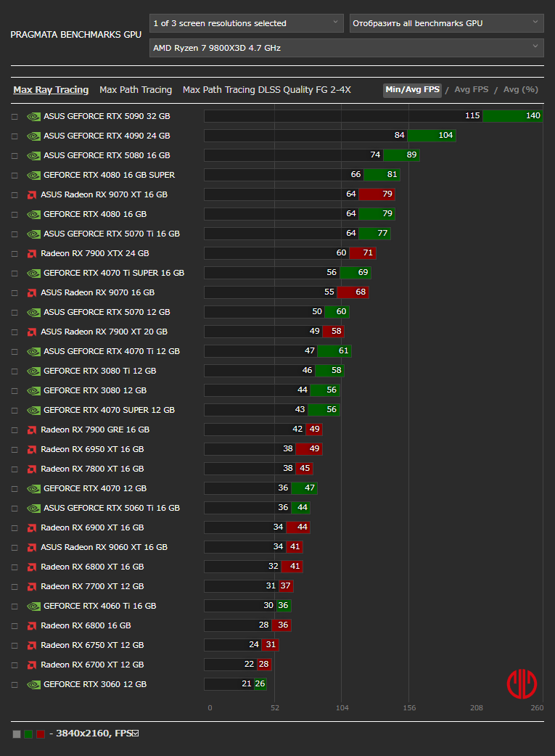Image resolution: width=555 pixels, height=756 pixels.
Task: Click the NVIDIA logo beside ASUS GeForce RTX 5090
Action: tap(33, 116)
